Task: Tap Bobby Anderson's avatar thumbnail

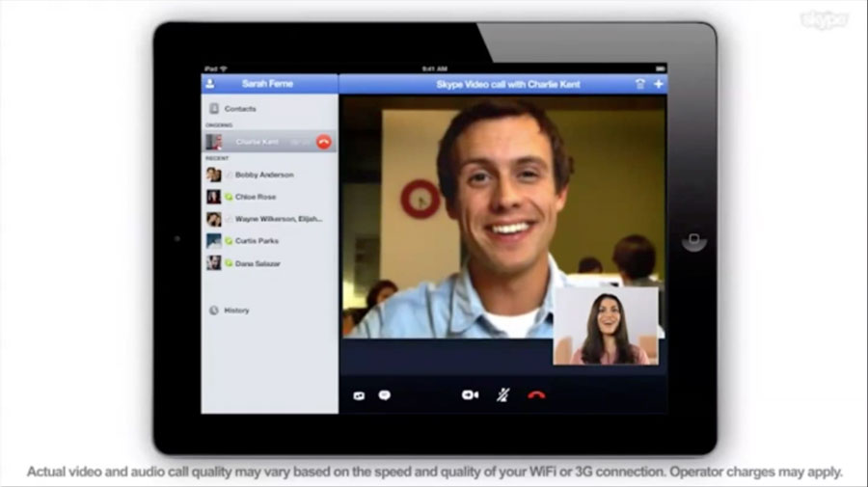Action: tap(214, 175)
